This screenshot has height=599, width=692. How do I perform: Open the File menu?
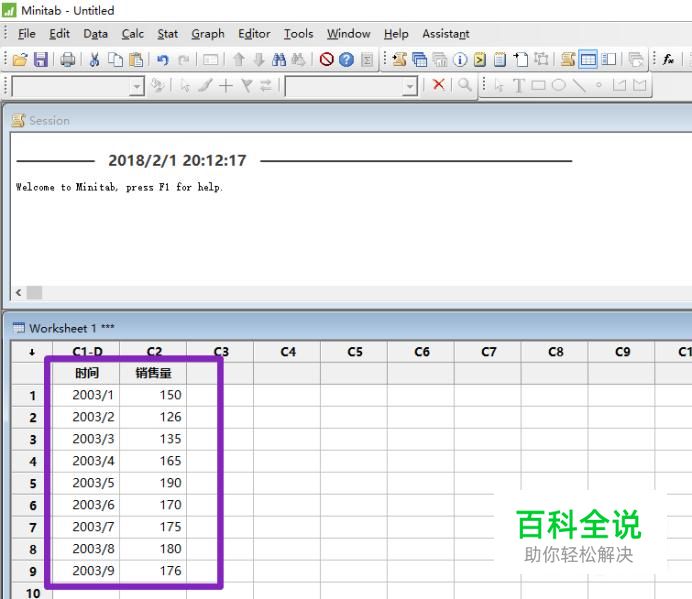tap(26, 34)
